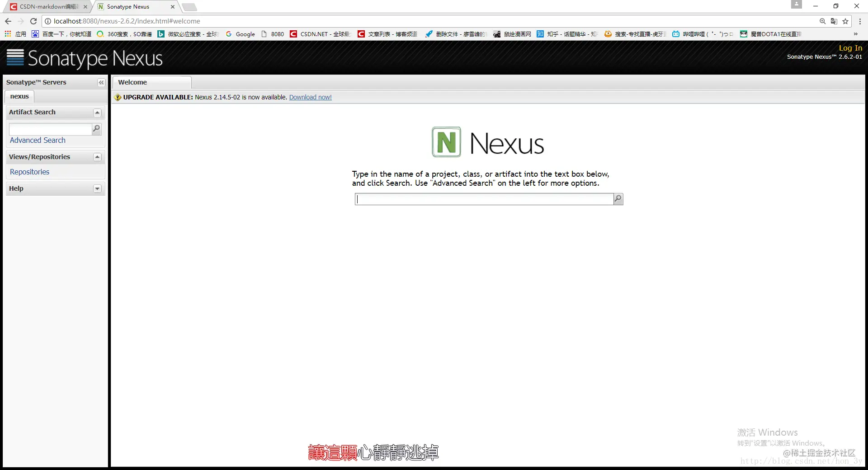
Task: Open the Advanced Search link
Action: (38, 141)
